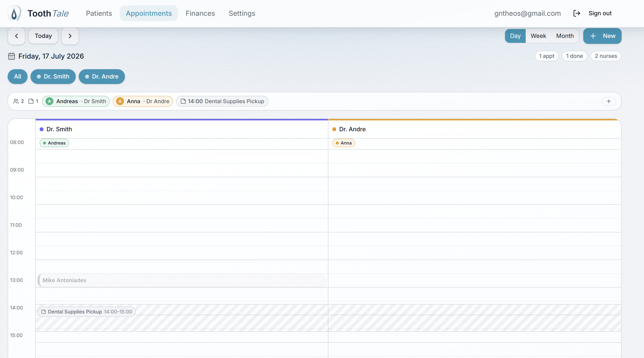Click the 09:00 time label
This screenshot has width=644, height=358.
tap(17, 170)
